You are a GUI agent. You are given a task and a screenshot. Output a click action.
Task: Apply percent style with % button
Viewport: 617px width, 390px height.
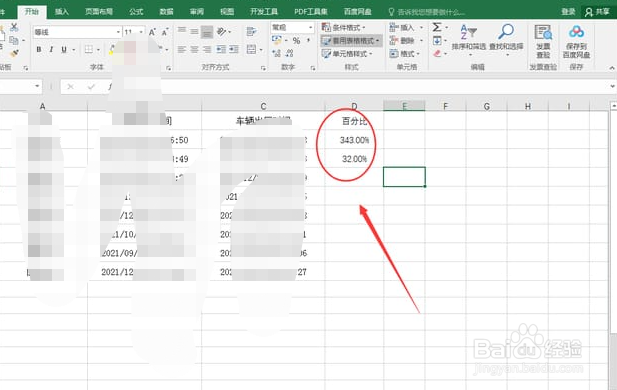click(296, 41)
